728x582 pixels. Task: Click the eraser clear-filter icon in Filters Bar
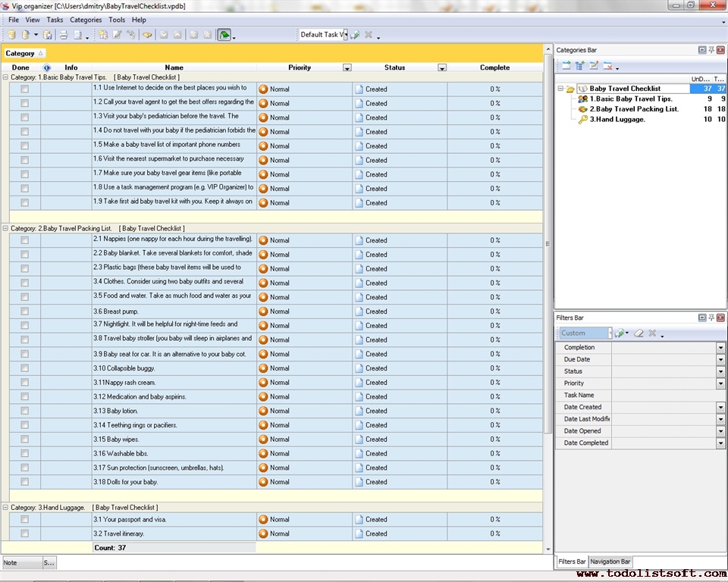(639, 333)
